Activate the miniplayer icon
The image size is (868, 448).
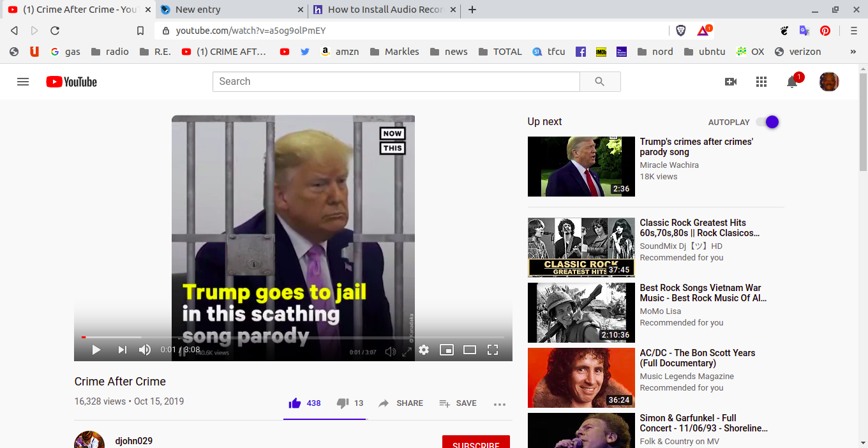point(447,350)
